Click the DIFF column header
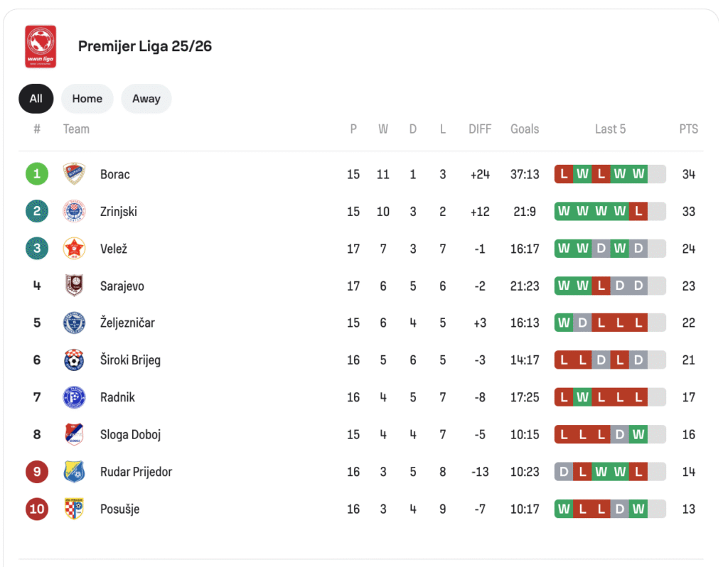The image size is (728, 567). 480,129
